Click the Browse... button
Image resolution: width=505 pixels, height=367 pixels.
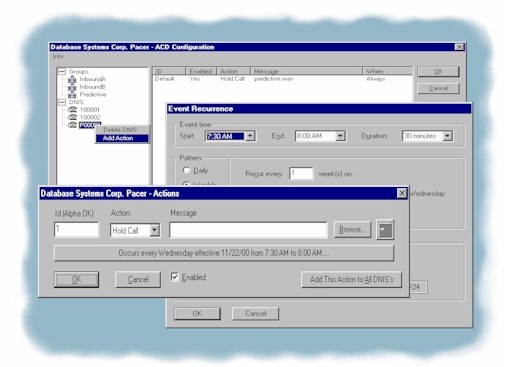click(x=352, y=229)
